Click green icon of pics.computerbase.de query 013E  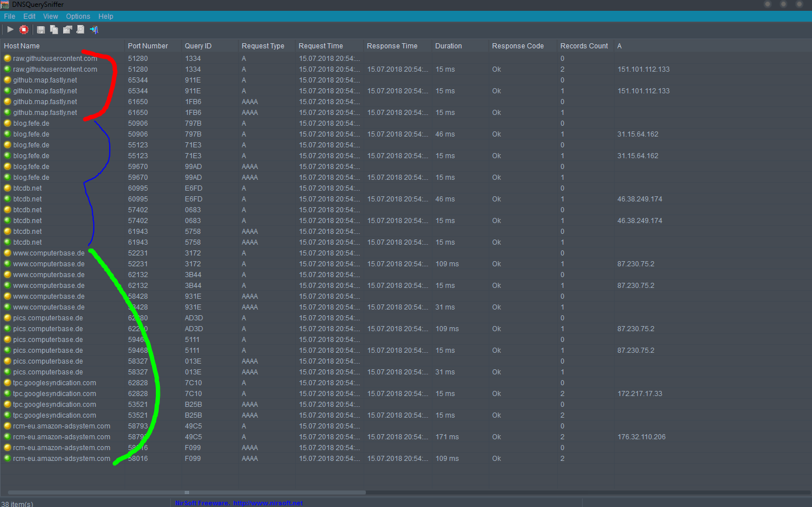tap(7, 372)
